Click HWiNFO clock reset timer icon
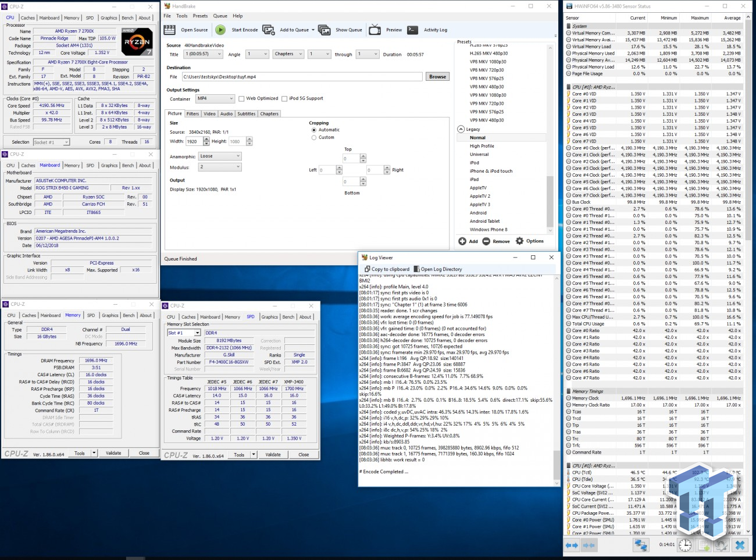The width and height of the screenshot is (756, 560). click(686, 545)
